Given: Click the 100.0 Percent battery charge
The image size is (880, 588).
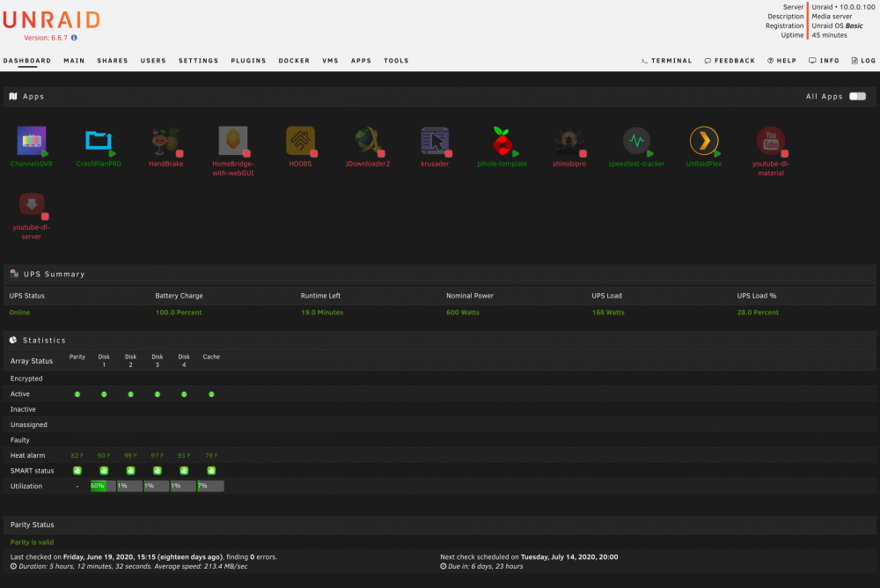Looking at the screenshot, I should click(x=179, y=312).
